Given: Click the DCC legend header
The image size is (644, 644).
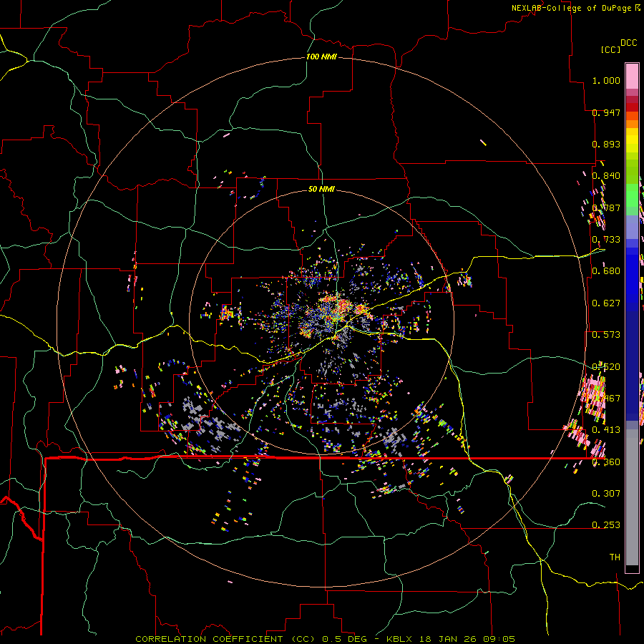Looking at the screenshot, I should (628, 43).
